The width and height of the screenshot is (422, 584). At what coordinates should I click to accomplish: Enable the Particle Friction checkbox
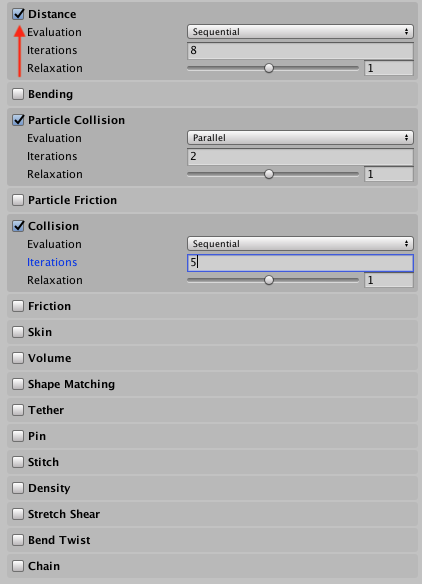click(x=18, y=200)
